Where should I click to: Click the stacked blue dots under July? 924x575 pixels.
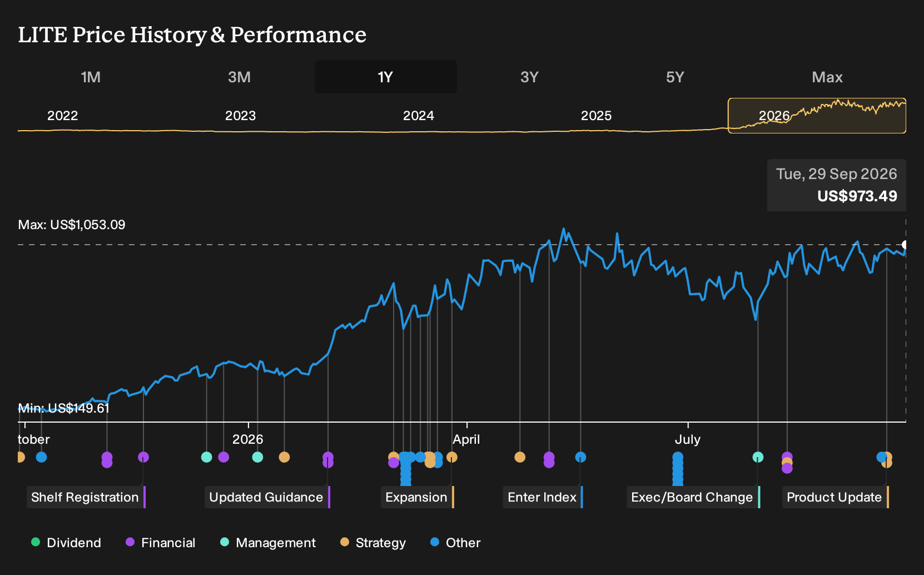point(678,468)
